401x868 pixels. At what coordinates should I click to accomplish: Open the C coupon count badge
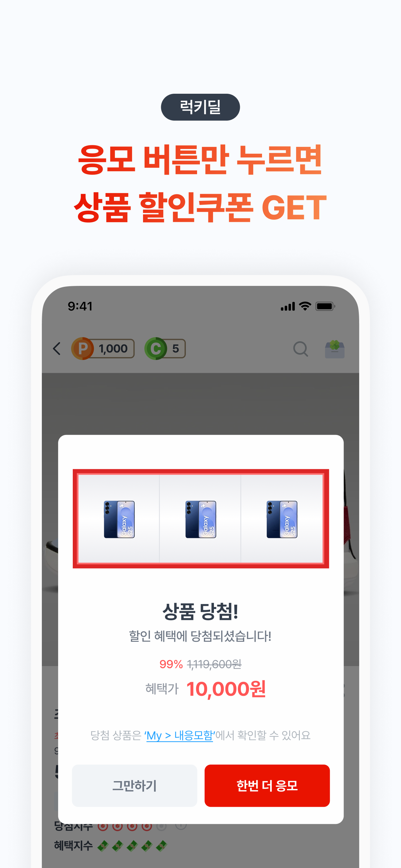(x=165, y=348)
